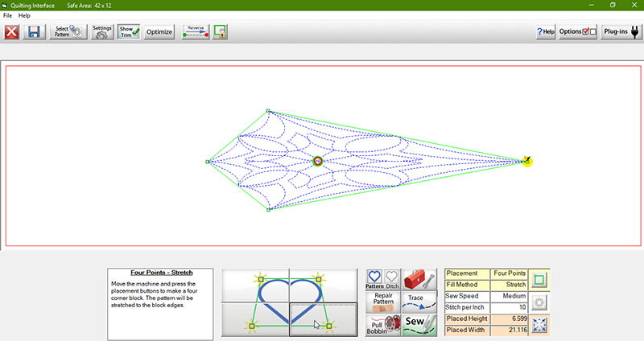This screenshot has width=644, height=341.
Task: Click Repair Pattern button
Action: 382,302
